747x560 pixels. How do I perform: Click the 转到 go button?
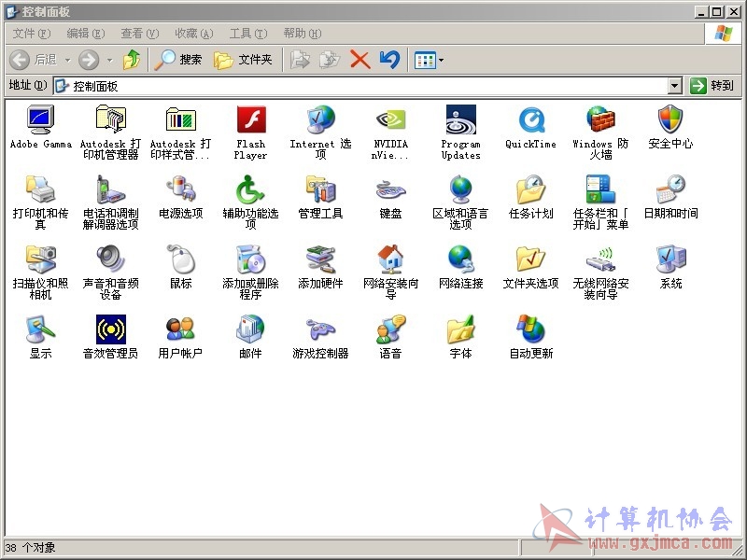click(712, 86)
